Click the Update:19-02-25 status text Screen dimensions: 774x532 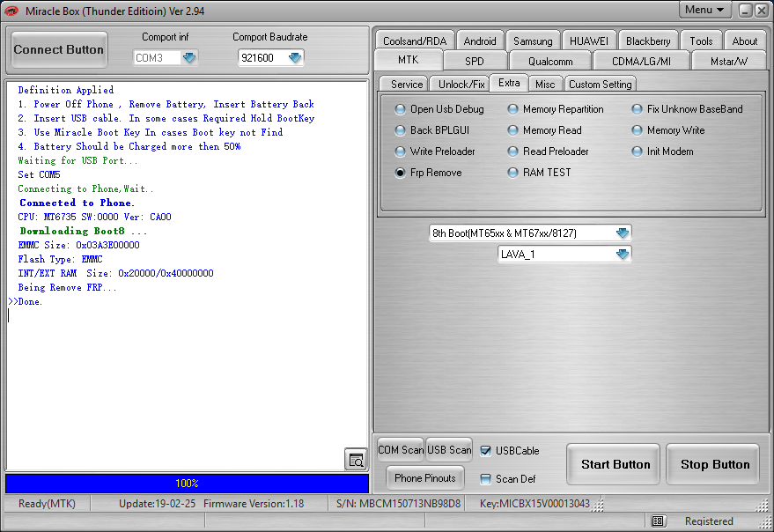157,504
